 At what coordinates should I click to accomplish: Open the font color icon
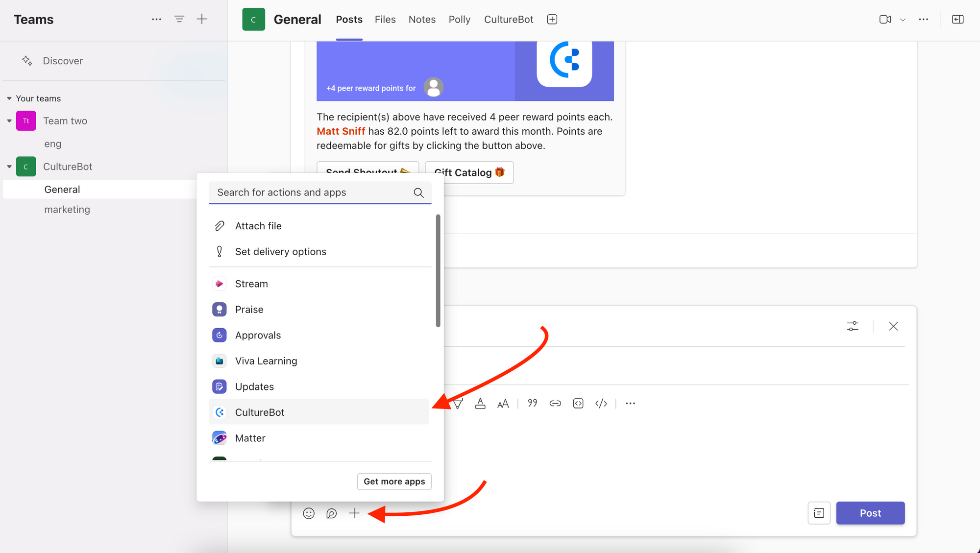(x=480, y=404)
